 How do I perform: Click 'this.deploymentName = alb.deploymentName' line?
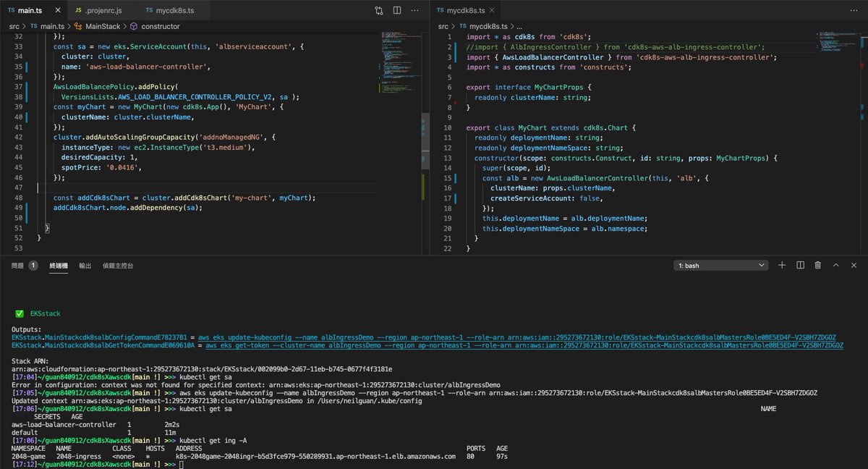tap(564, 218)
